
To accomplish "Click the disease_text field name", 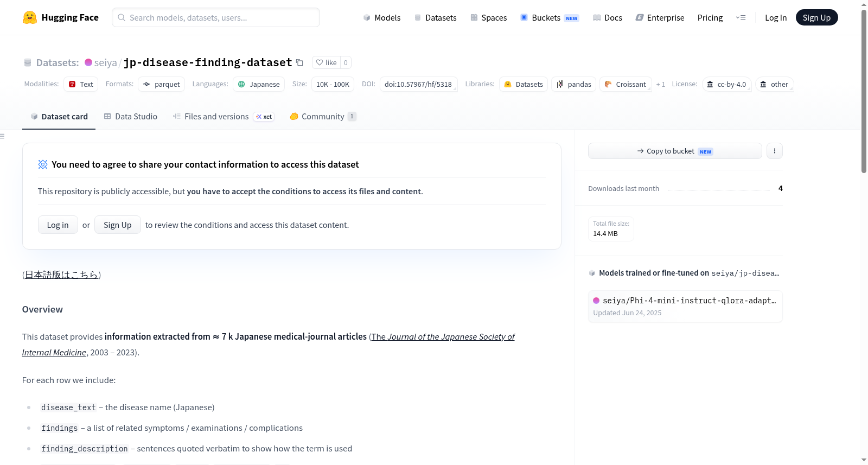I will [68, 407].
